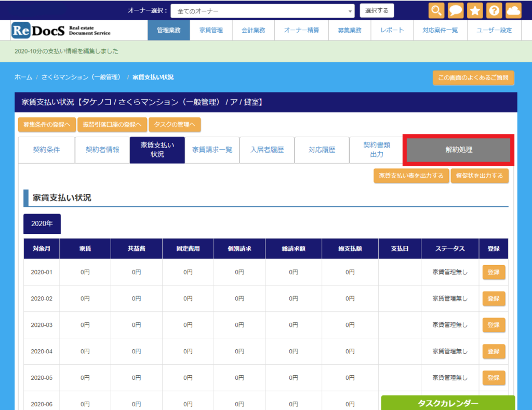Click the star favorites icon
The image size is (532, 410).
click(475, 10)
